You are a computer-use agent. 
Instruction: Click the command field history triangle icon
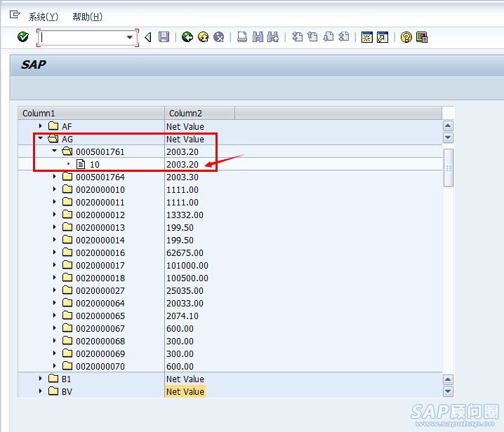[148, 37]
